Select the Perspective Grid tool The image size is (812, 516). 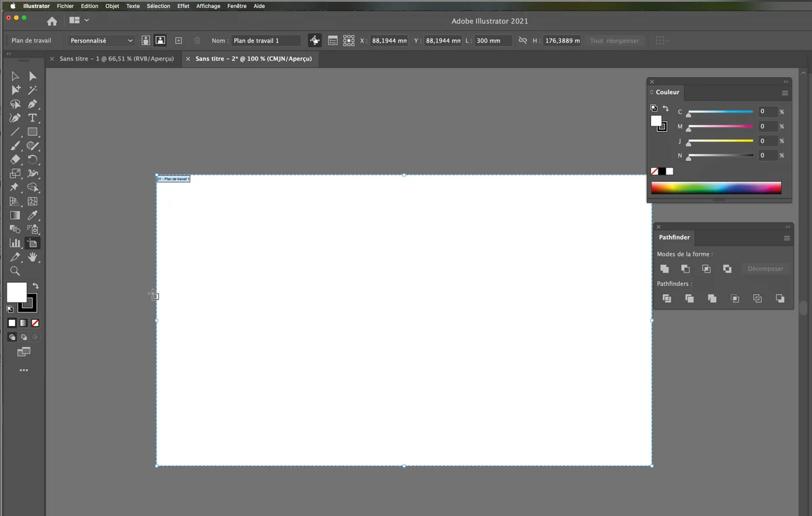click(x=15, y=202)
